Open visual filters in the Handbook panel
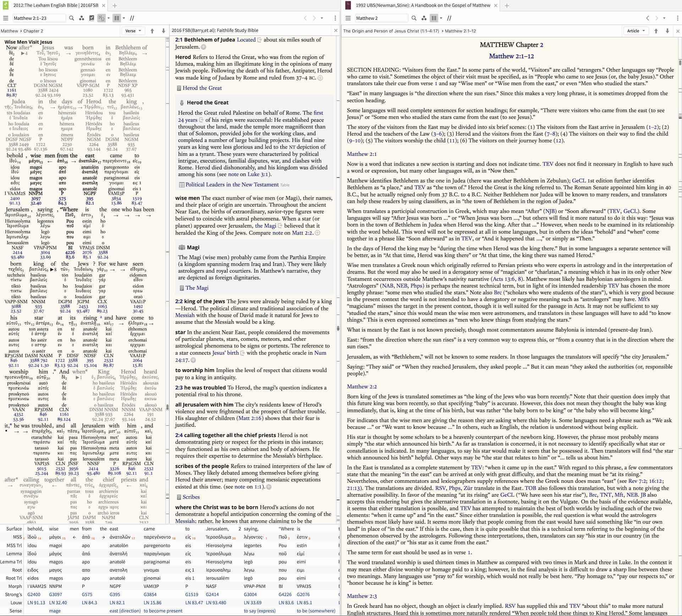This screenshot has height=616, width=682. point(424,18)
